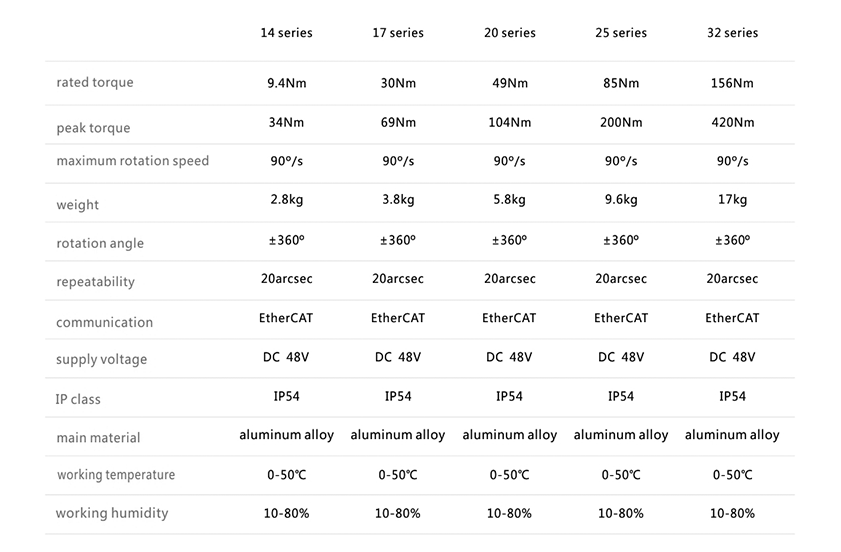Select the repeatability row label

tap(95, 282)
